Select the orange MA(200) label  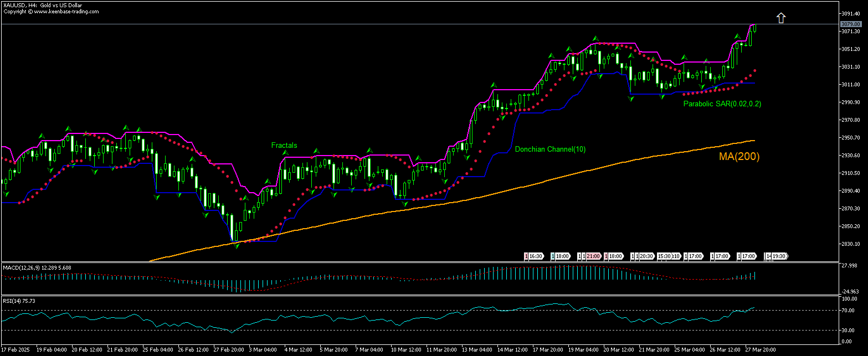[739, 157]
